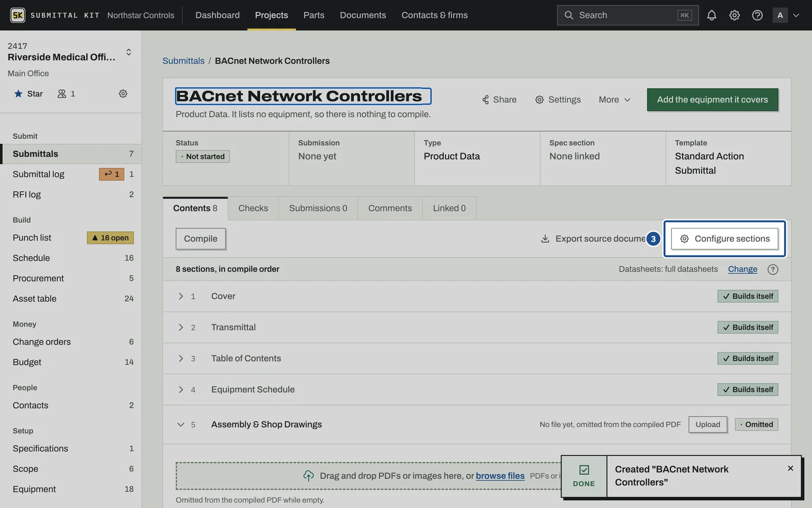Click Configure sections button
The height and width of the screenshot is (508, 812).
[725, 239]
